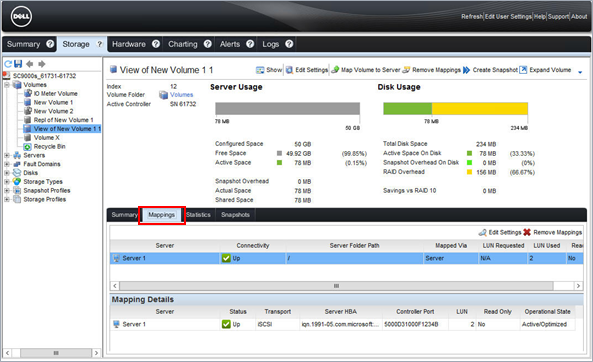593x362 pixels.
Task: Select New Volume 1 in the tree
Action: click(x=53, y=103)
